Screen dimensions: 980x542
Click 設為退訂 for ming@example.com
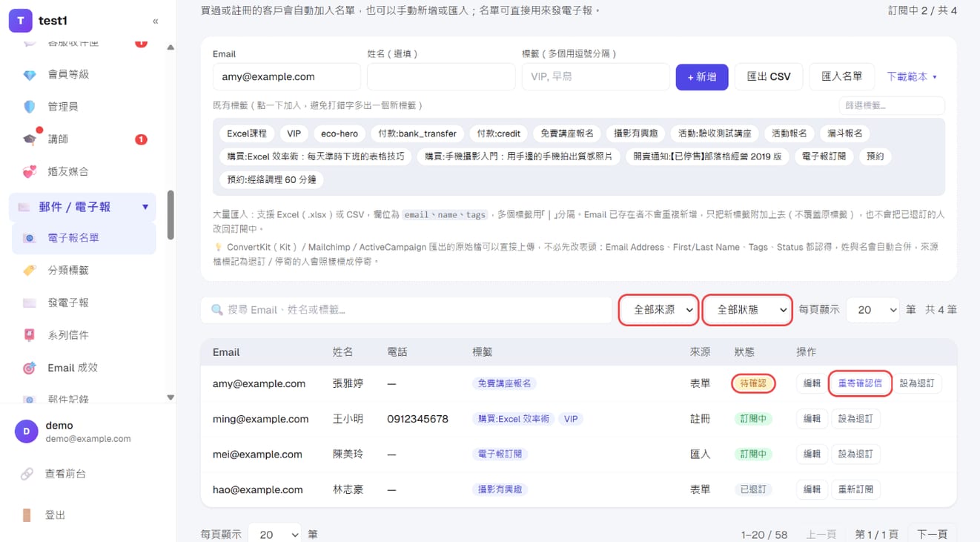[x=855, y=419]
